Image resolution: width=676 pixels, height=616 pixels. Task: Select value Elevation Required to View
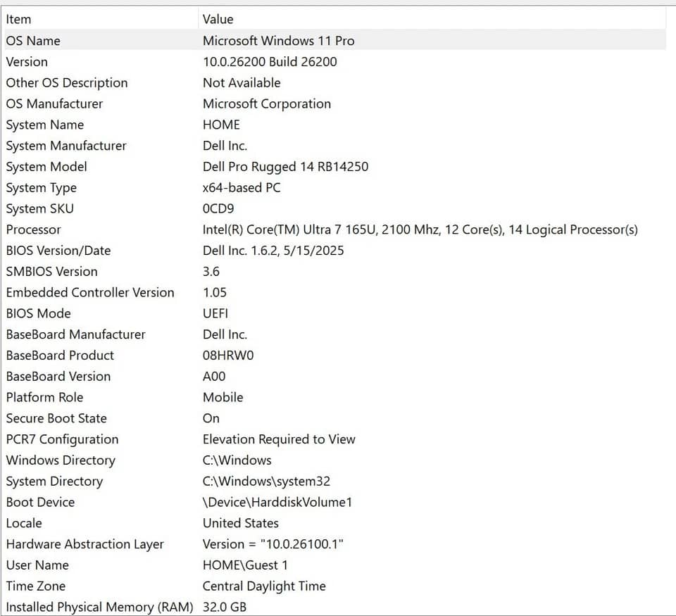[x=279, y=439]
